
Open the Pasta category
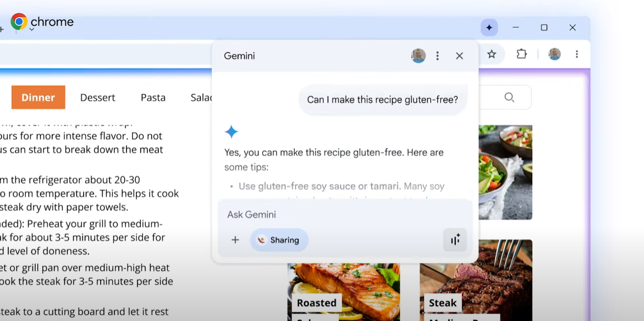click(153, 97)
